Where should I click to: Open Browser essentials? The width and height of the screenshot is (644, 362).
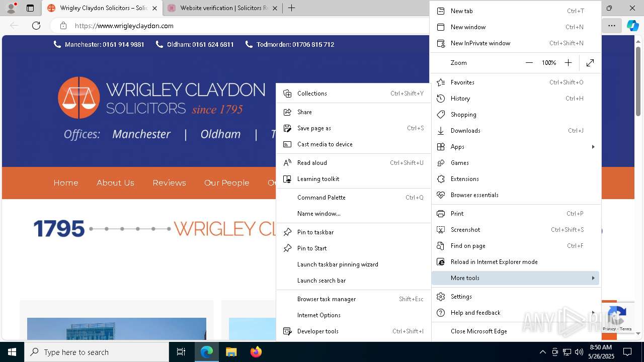coord(516,195)
